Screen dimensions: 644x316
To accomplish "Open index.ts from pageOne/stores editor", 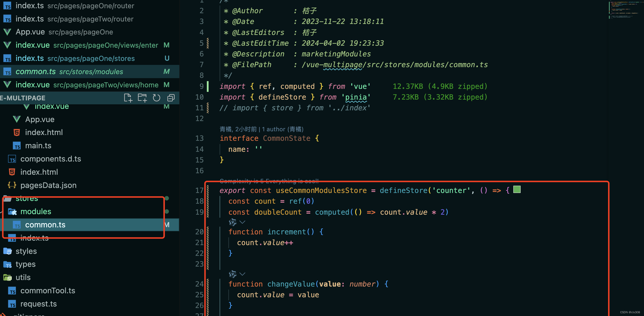I will pyautogui.click(x=89, y=58).
